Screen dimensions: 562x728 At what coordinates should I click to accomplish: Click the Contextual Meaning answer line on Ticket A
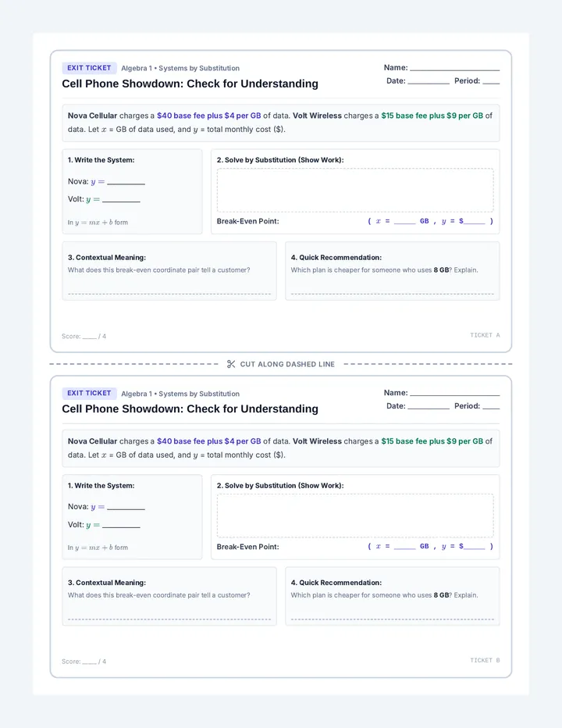[x=169, y=294]
